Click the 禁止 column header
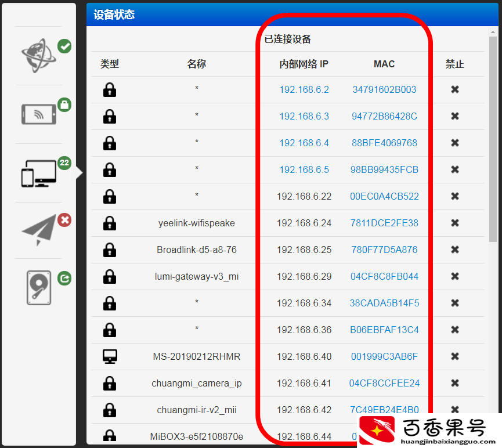Screen dimensions: 502x448 pos(454,64)
